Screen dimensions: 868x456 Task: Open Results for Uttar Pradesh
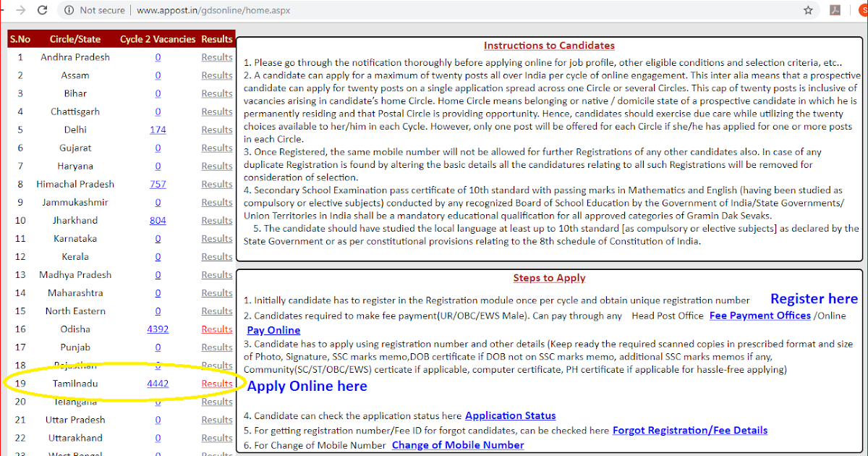(217, 420)
